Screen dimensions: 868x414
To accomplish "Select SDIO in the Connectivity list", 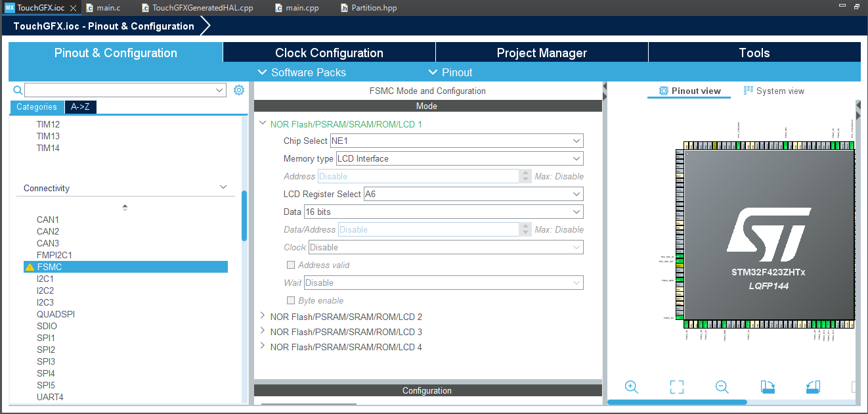I will [x=47, y=325].
